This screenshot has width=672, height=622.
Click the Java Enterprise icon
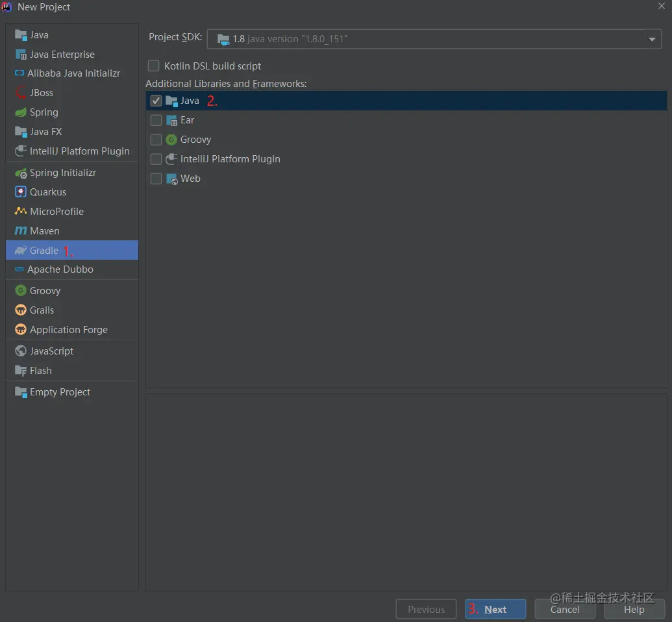point(21,55)
